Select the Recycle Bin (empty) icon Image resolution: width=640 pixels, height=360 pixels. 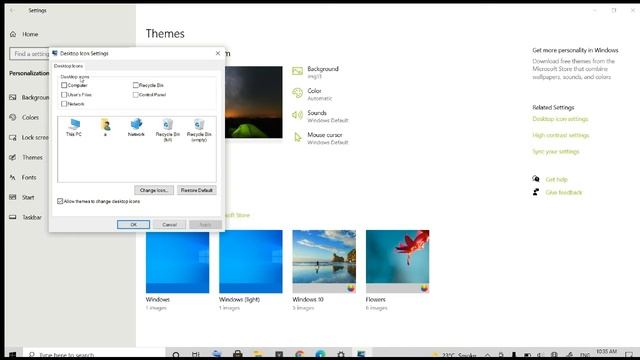click(x=199, y=130)
